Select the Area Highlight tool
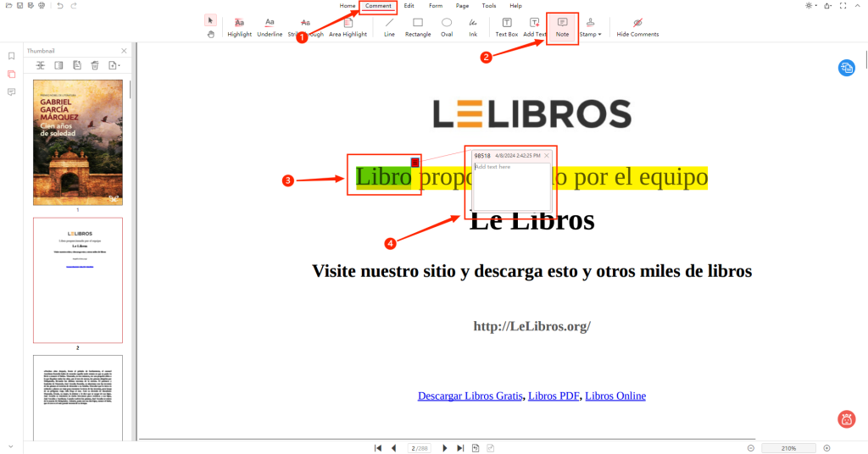 [x=348, y=28]
